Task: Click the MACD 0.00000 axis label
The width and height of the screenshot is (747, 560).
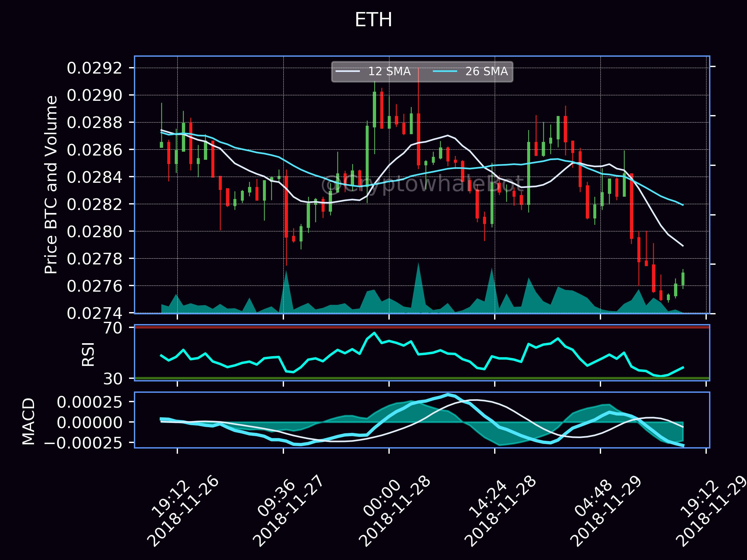Action: coord(89,423)
